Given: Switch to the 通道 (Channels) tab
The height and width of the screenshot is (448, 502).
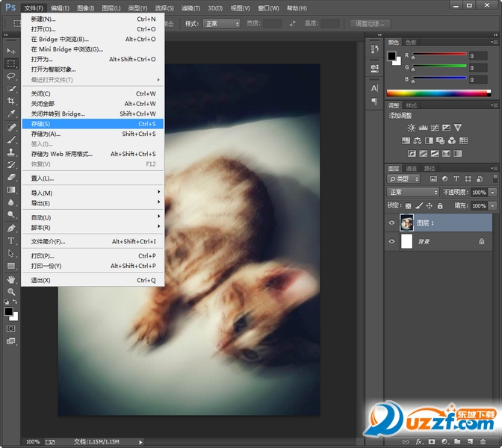Looking at the screenshot, I should click(411, 169).
